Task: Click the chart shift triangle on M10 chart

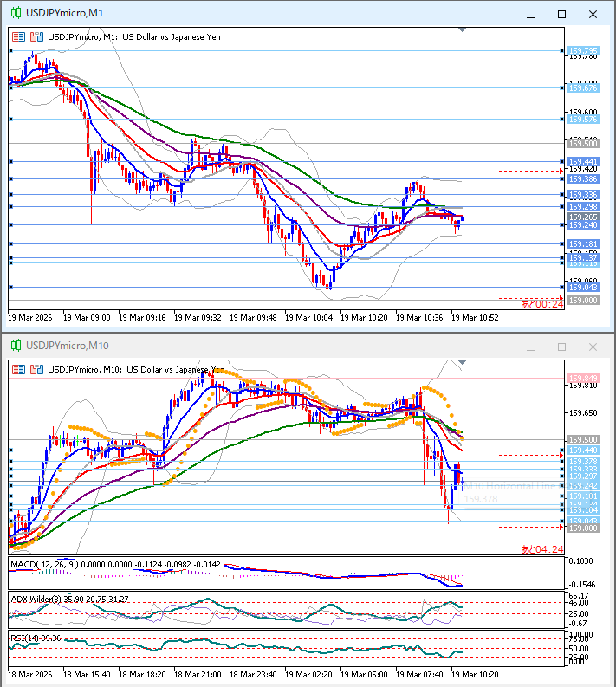Action: 461,363
